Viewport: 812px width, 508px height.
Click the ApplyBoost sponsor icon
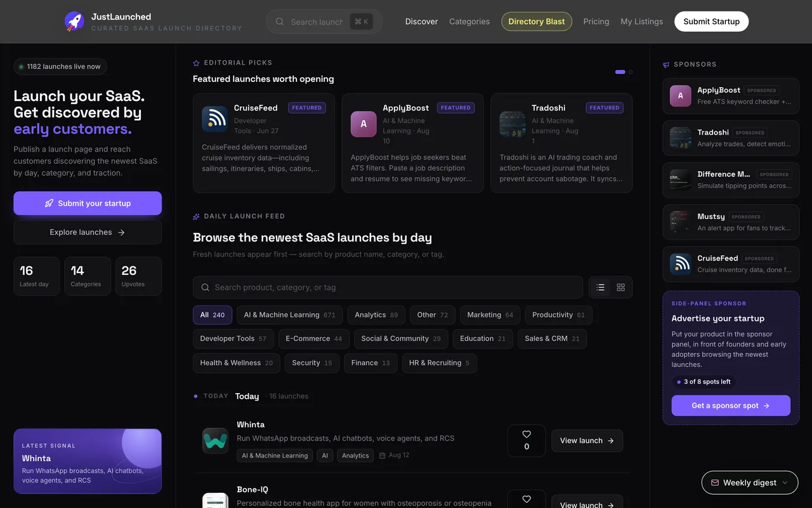[681, 96]
